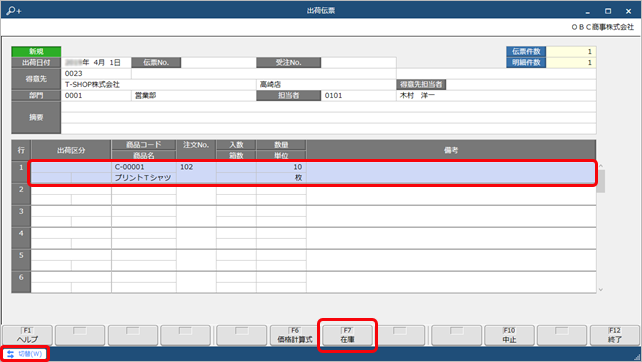
Task: Click the 注文No. cell showing 102
Action: (196, 172)
